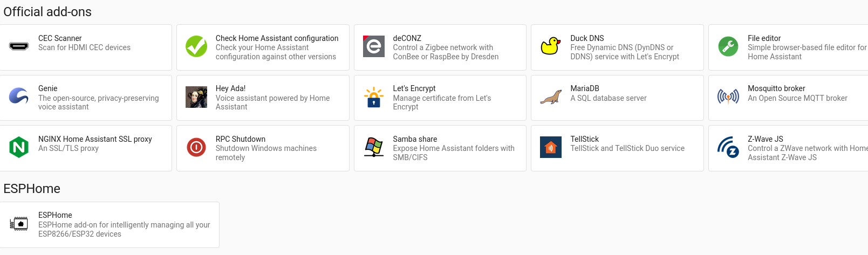
Task: Open the Mosquitto broker add-on title
Action: click(x=776, y=88)
